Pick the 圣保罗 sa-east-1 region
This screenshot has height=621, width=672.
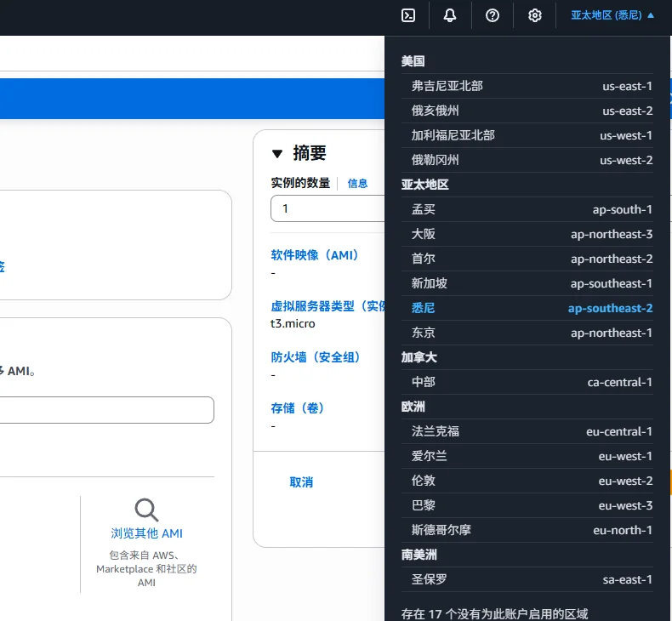point(532,579)
